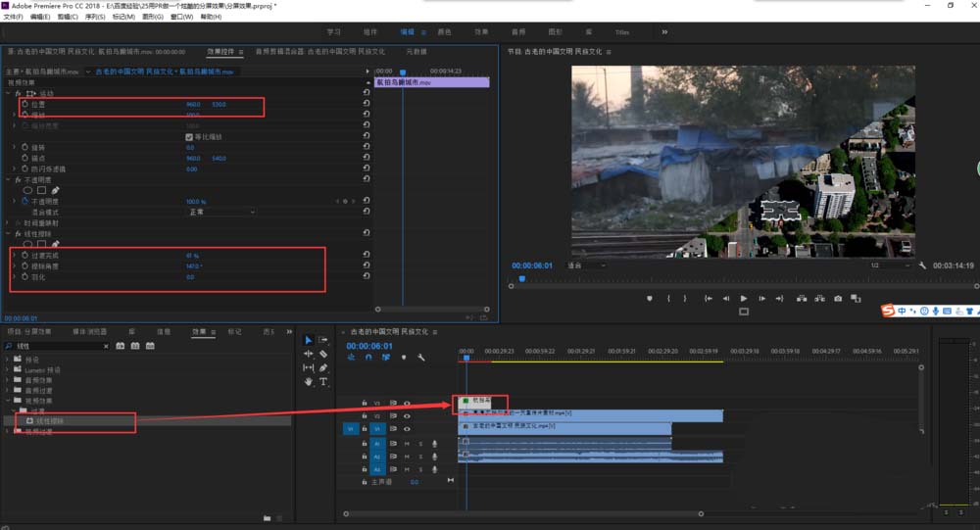
Task: Reset 位置 position parameter
Action: click(x=367, y=105)
